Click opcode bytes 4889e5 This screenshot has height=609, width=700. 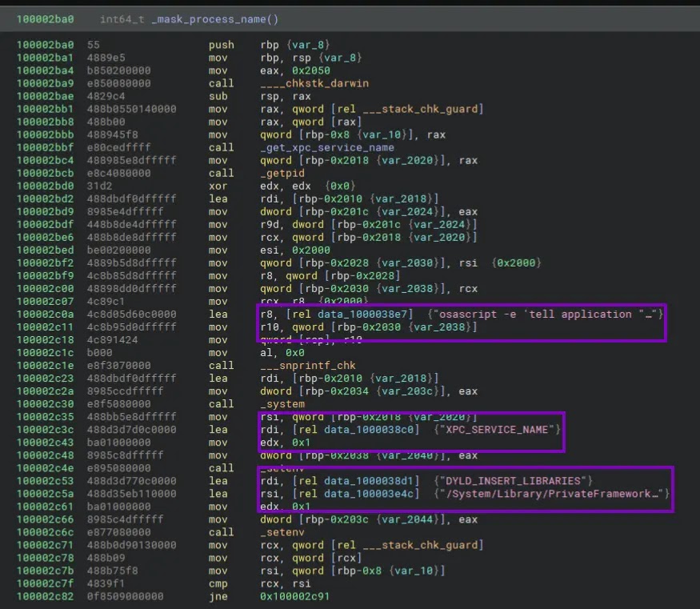point(106,58)
